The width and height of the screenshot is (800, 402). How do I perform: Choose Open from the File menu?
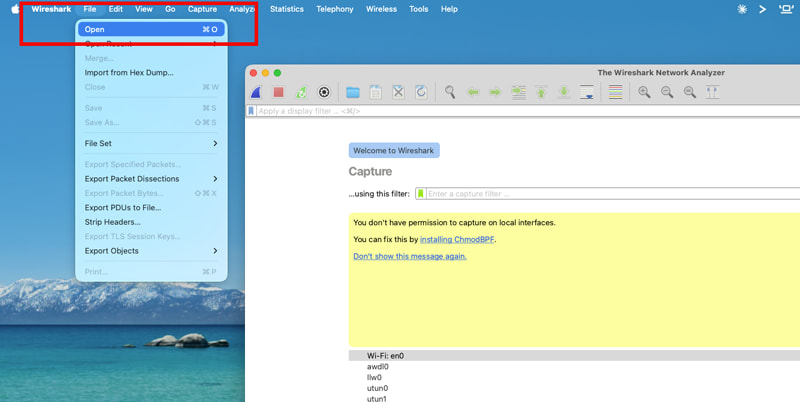point(151,30)
